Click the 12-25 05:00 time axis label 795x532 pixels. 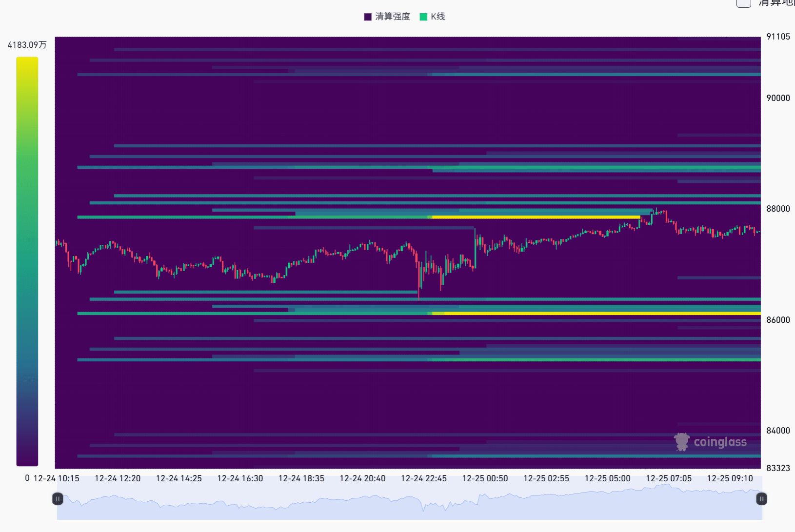(607, 478)
